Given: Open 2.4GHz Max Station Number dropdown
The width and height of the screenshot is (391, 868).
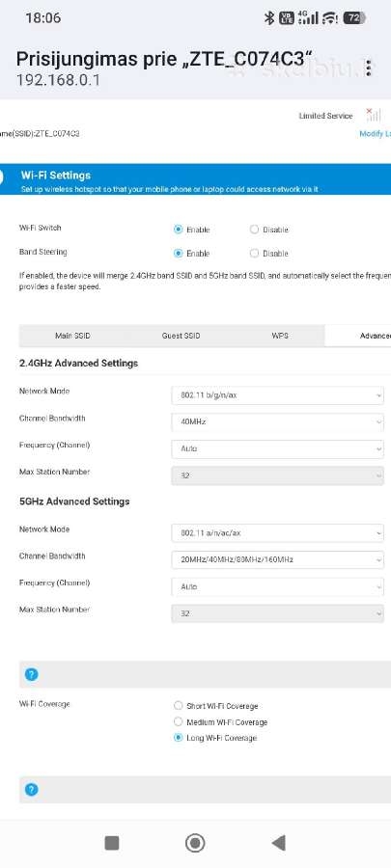Looking at the screenshot, I should click(x=277, y=475).
